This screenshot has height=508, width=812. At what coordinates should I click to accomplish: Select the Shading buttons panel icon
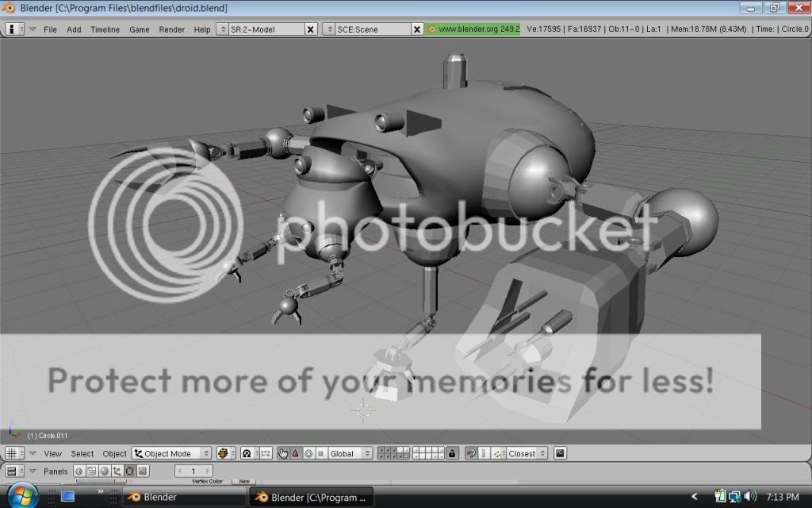[x=103, y=471]
